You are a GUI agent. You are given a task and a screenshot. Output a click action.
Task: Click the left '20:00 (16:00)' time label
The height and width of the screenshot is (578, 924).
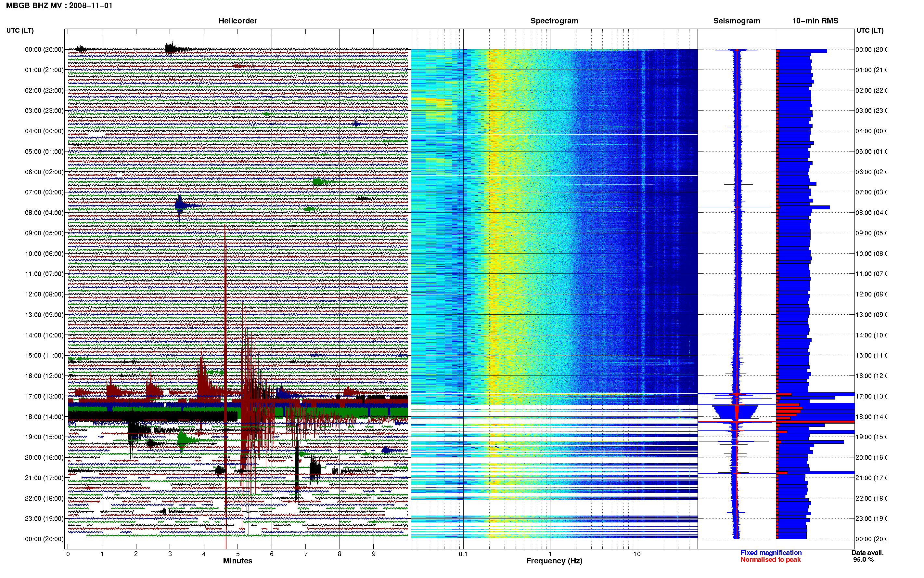pyautogui.click(x=44, y=458)
